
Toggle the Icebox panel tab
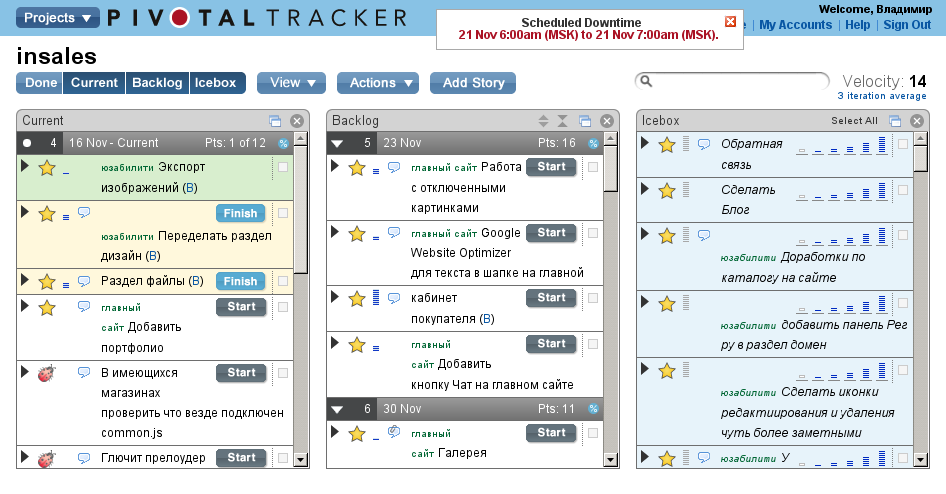pyautogui.click(x=217, y=83)
